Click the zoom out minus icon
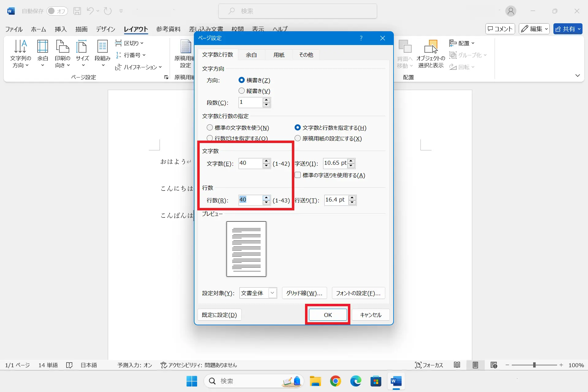Viewport: 588px width, 392px height. (x=507, y=365)
